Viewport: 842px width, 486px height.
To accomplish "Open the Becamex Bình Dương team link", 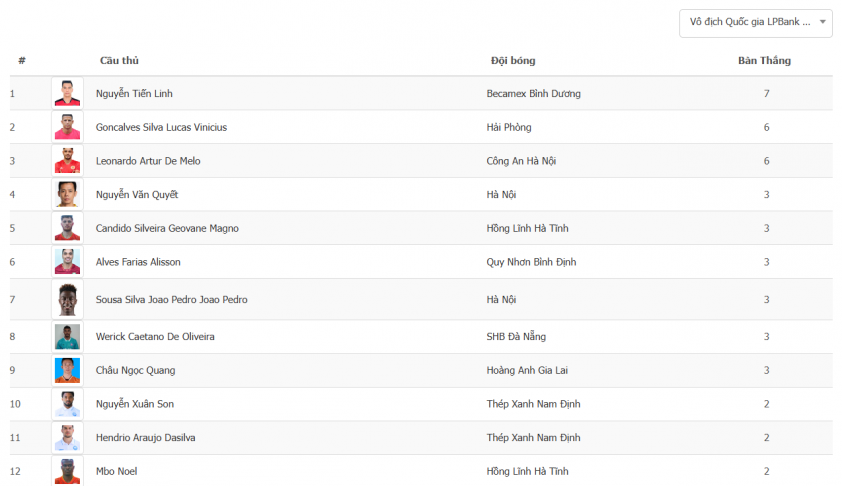I will coord(533,93).
